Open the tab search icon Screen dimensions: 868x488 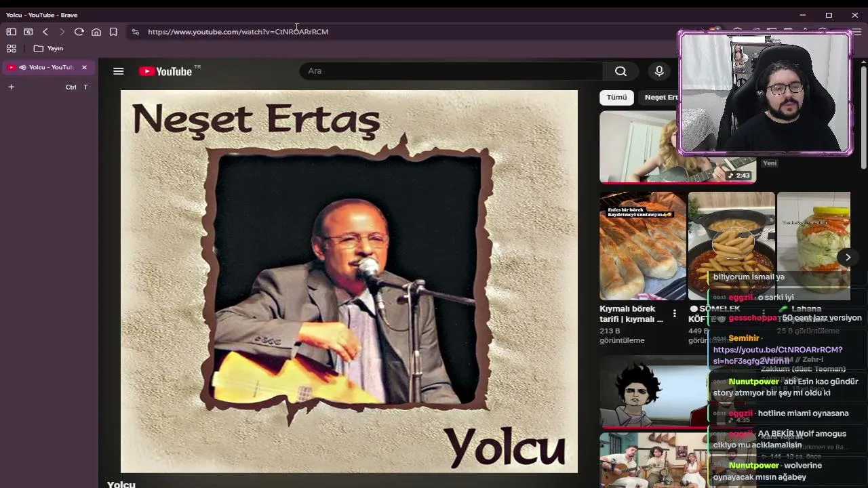[28, 32]
